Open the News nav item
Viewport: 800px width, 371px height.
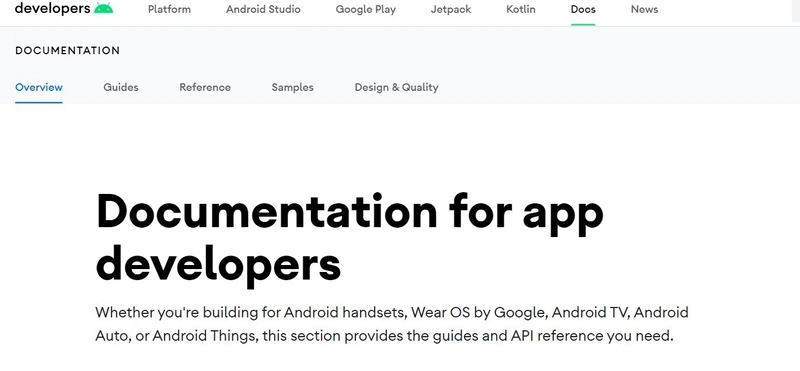(644, 9)
